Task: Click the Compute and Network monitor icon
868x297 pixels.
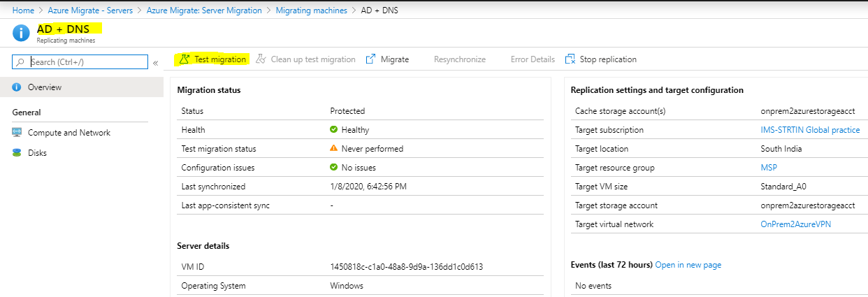Action: point(17,133)
